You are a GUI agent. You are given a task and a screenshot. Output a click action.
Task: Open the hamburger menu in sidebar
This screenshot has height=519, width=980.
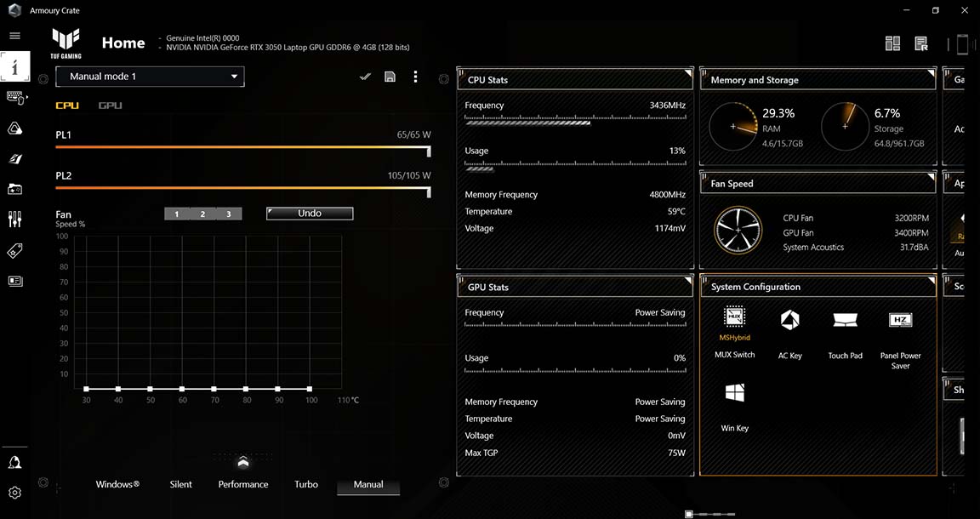14,36
